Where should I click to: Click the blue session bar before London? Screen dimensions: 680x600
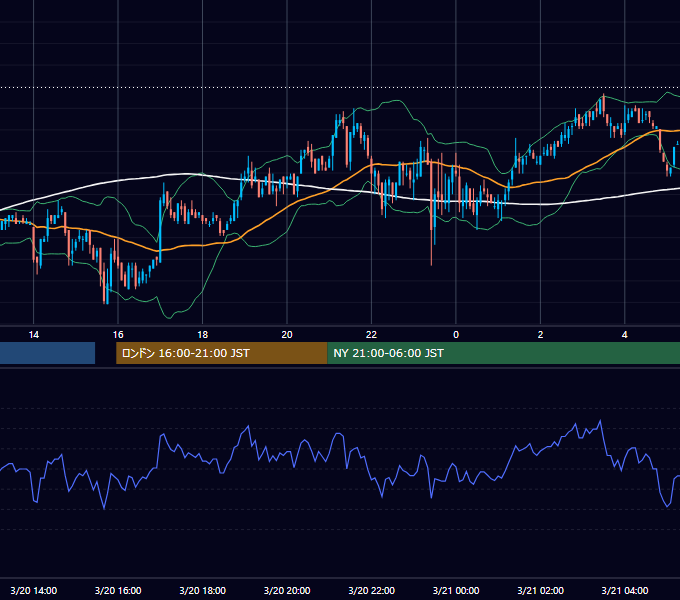(47, 353)
